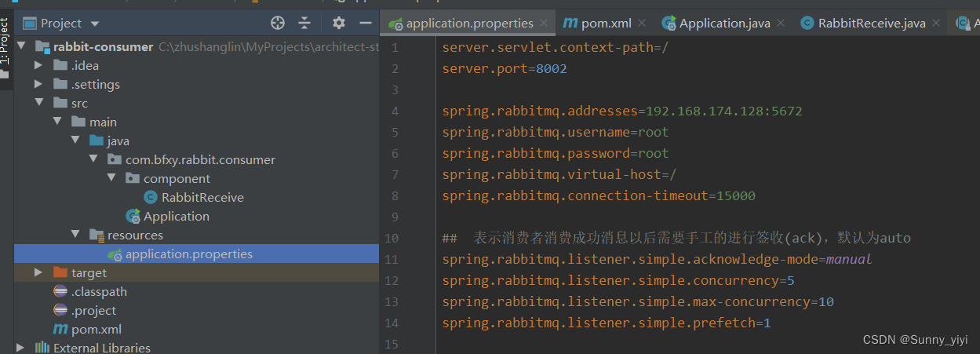Click the spring.rabbitmq.username=root line

(556, 133)
